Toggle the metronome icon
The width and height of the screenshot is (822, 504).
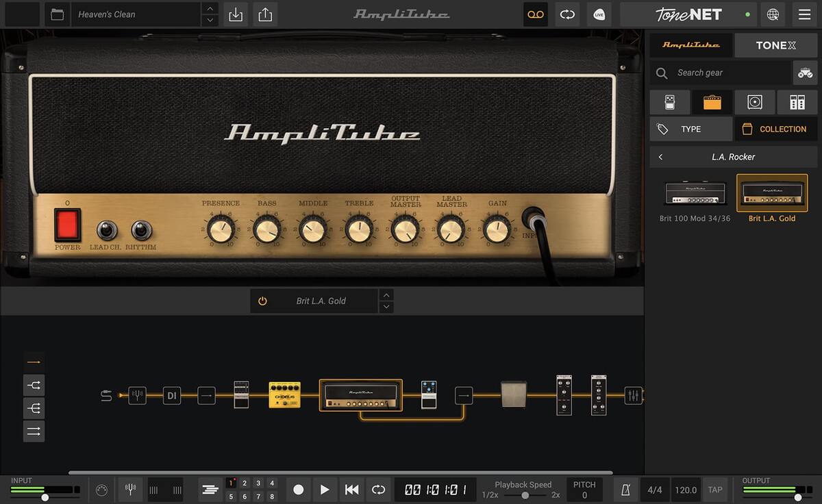click(x=624, y=489)
